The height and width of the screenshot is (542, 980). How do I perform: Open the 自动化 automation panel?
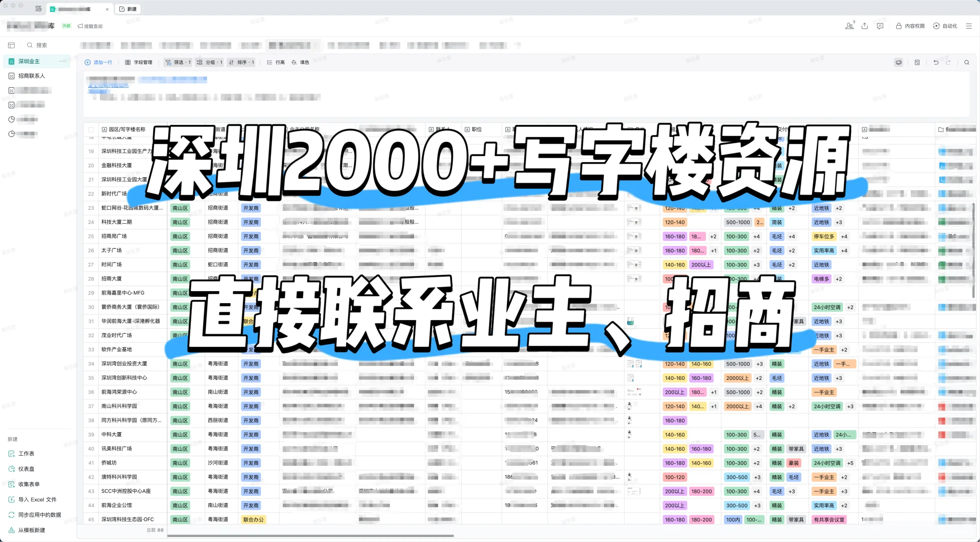[x=945, y=26]
